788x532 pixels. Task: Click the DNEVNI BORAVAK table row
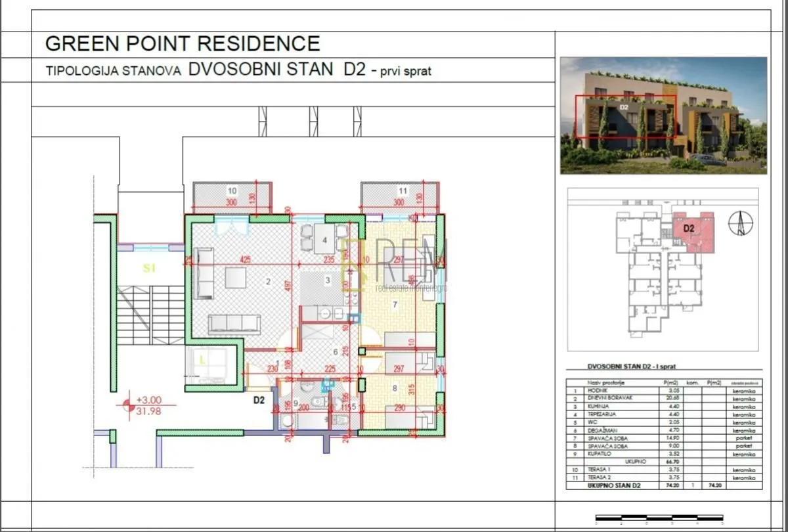[665, 399]
